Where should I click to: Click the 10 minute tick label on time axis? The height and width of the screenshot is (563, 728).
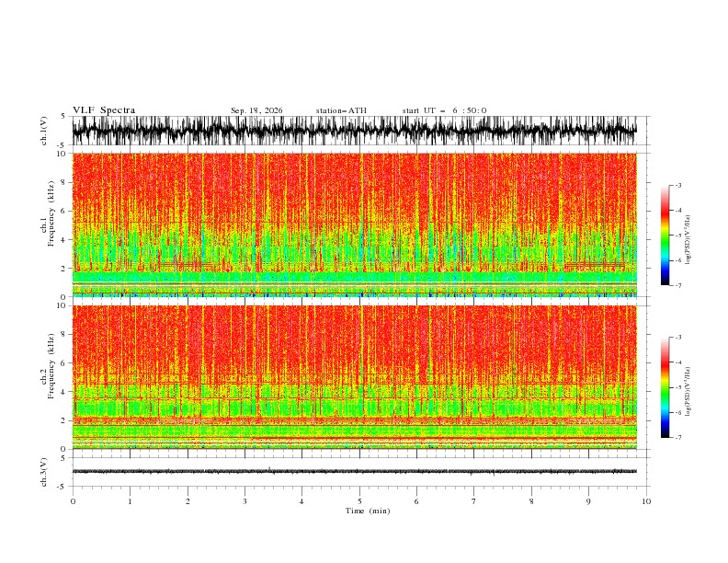646,501
